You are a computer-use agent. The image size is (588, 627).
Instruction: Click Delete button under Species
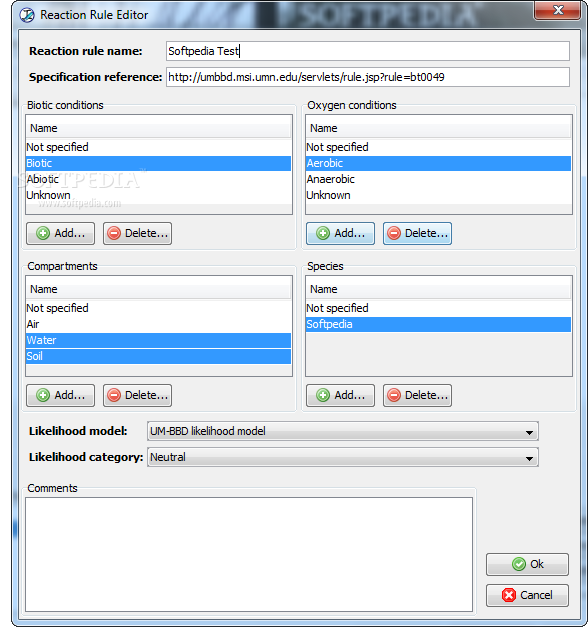coord(417,395)
